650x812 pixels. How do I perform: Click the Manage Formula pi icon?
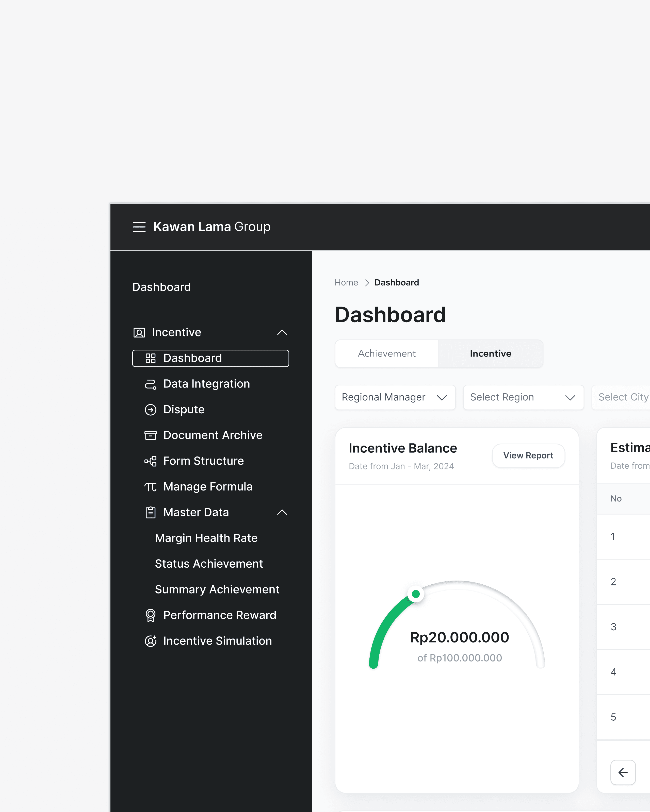click(x=150, y=487)
